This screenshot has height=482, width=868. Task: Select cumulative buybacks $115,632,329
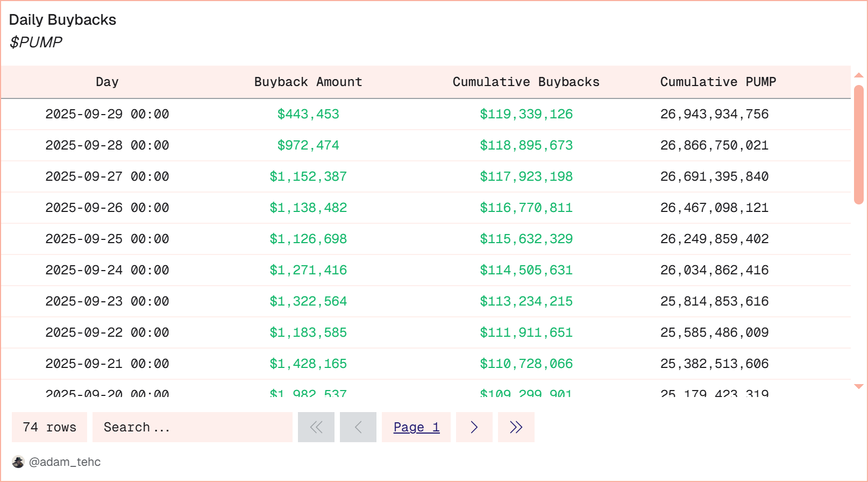pyautogui.click(x=526, y=239)
